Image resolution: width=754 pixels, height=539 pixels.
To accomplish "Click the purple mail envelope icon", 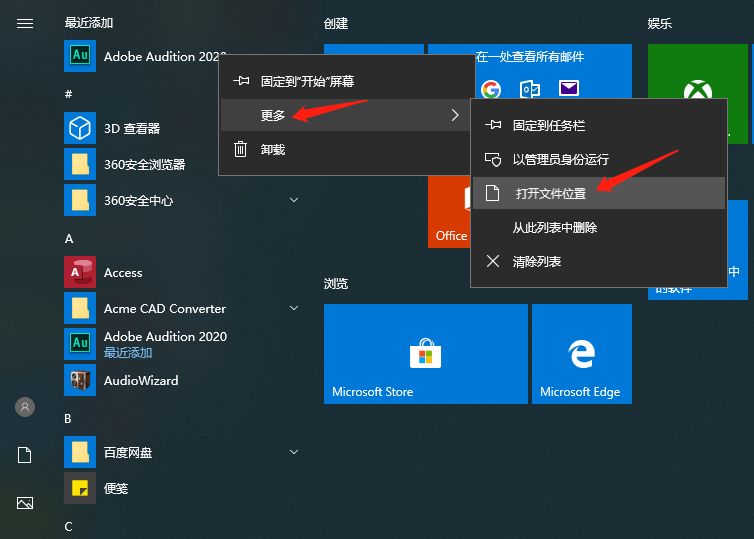I will tap(569, 88).
